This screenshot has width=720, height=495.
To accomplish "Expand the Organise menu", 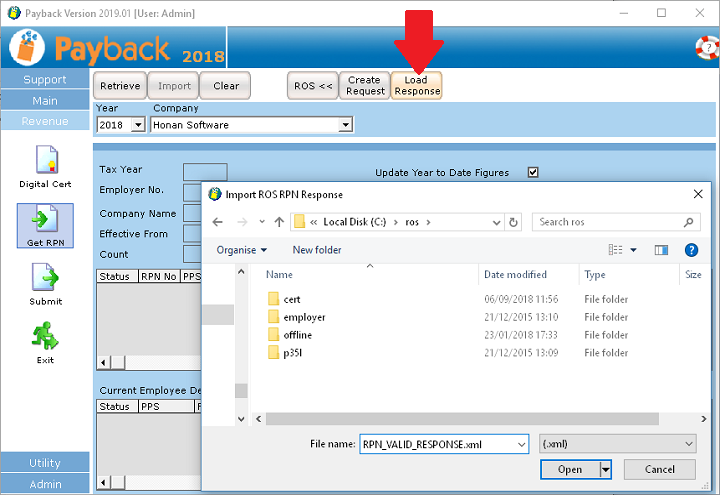I will pyautogui.click(x=242, y=250).
